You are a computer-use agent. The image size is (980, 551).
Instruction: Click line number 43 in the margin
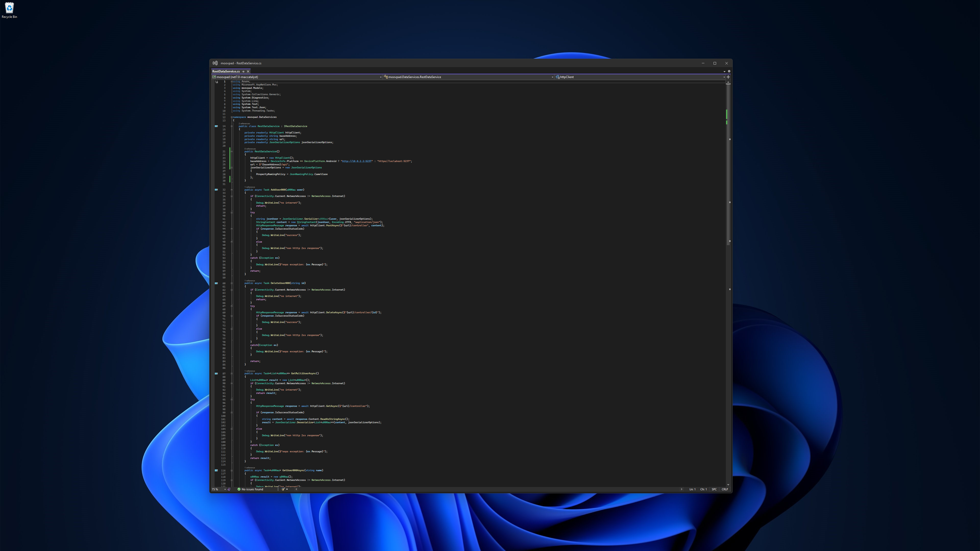(x=224, y=226)
